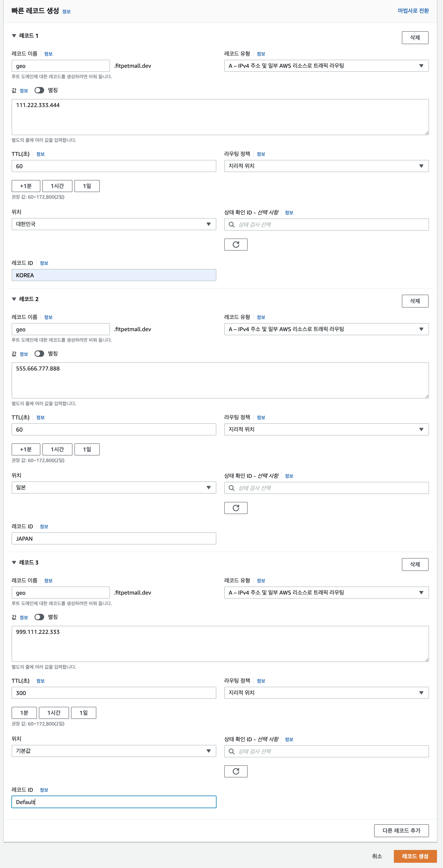The image size is (443, 868).
Task: Select the 레코드 ID field containing Default
Action: [x=114, y=802]
